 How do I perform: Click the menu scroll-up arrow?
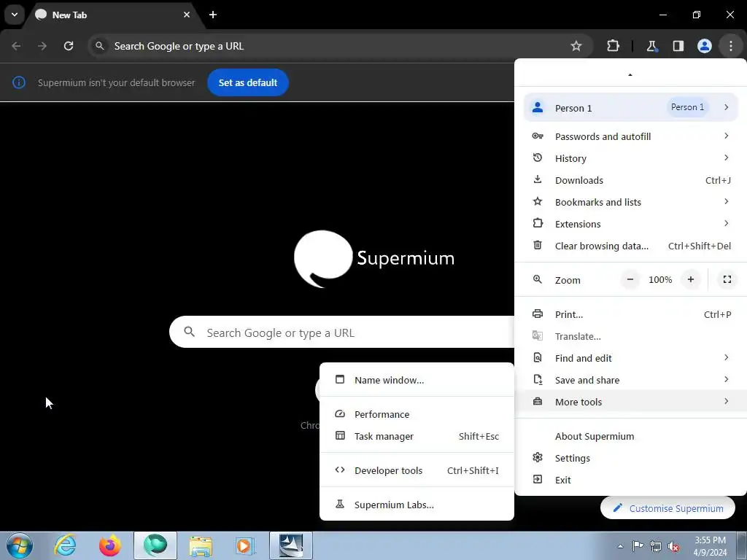[x=630, y=75]
